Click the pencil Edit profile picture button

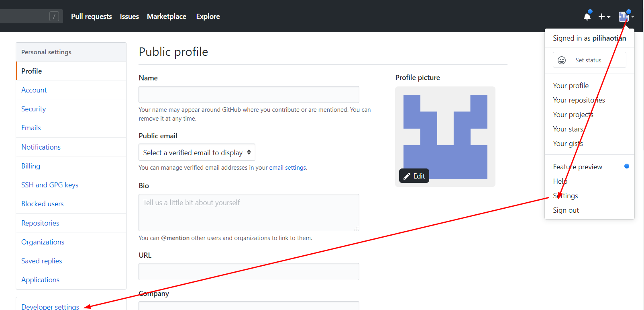coord(414,176)
